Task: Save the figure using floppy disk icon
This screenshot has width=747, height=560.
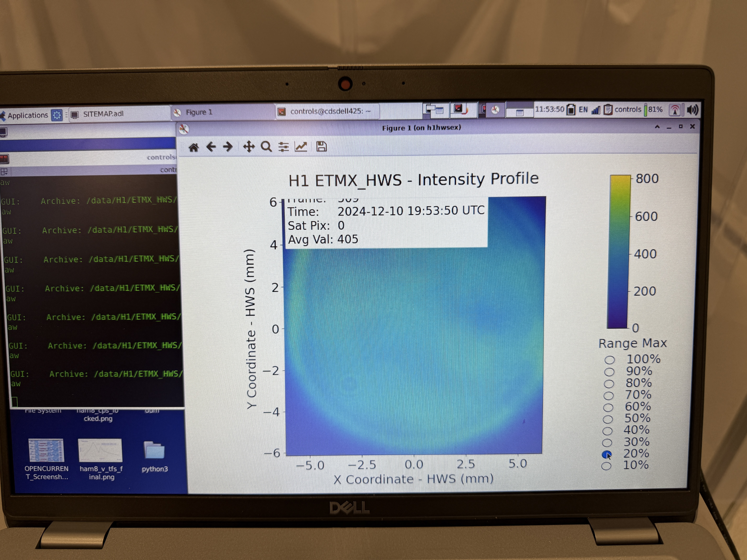Action: 321,147
